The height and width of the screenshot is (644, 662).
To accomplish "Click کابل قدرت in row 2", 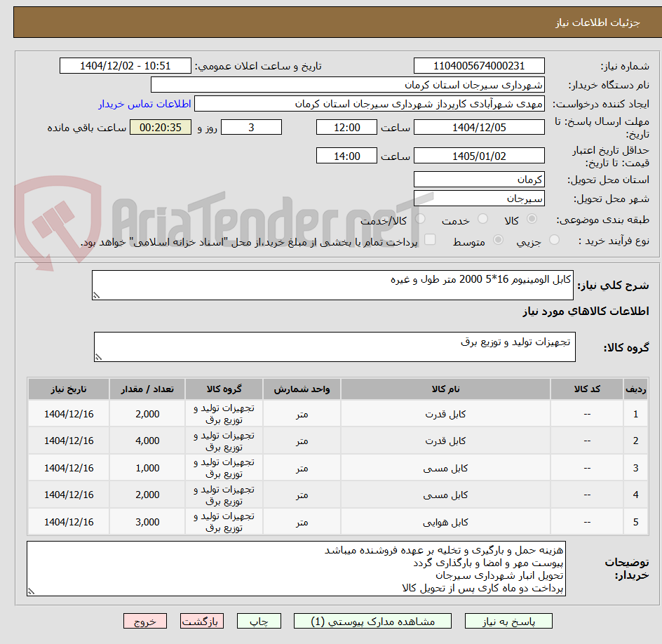I will tap(445, 441).
